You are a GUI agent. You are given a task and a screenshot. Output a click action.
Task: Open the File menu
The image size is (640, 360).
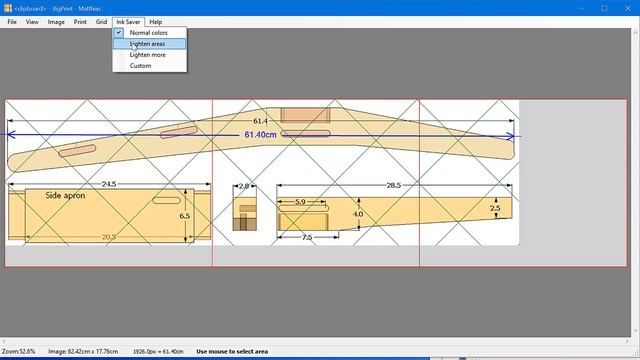[12, 22]
